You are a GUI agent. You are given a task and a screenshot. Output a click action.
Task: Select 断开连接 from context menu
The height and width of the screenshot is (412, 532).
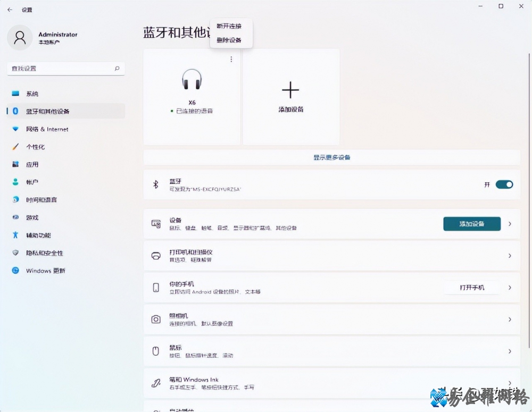coord(229,26)
